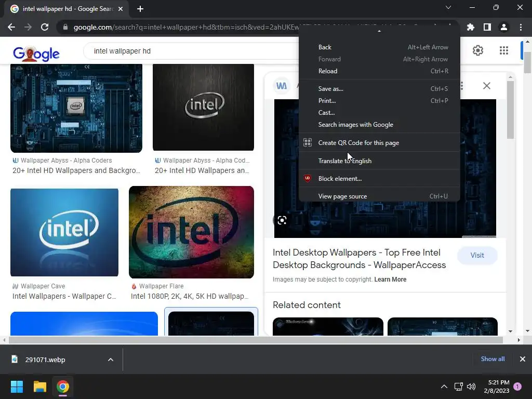532x399 pixels.
Task: Click the lock icon in address bar
Action: point(65,27)
